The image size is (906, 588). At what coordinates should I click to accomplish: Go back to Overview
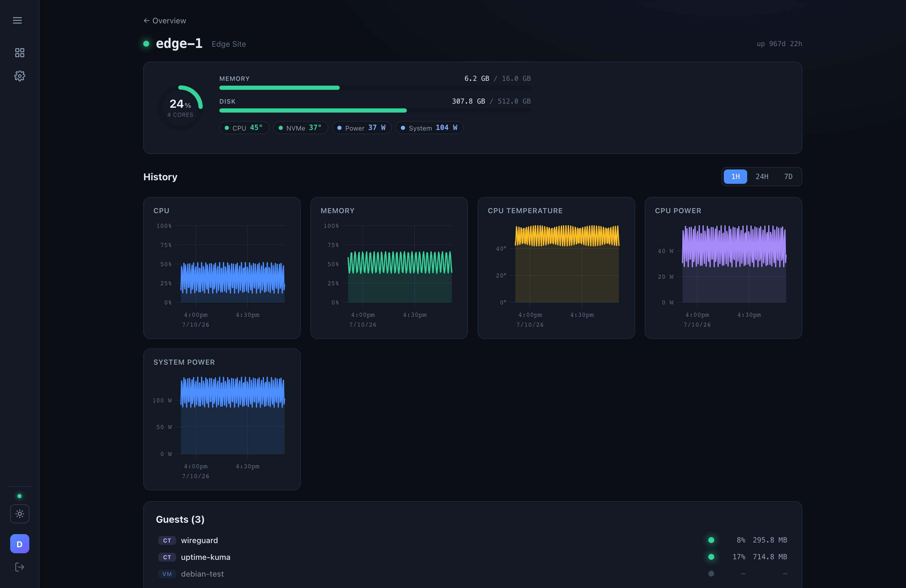click(x=165, y=21)
